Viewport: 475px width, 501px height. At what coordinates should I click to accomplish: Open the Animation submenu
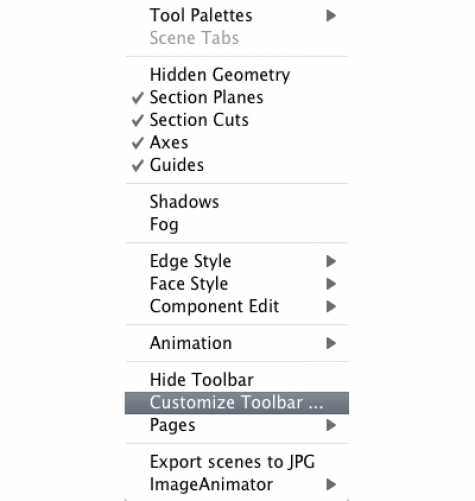pyautogui.click(x=237, y=343)
